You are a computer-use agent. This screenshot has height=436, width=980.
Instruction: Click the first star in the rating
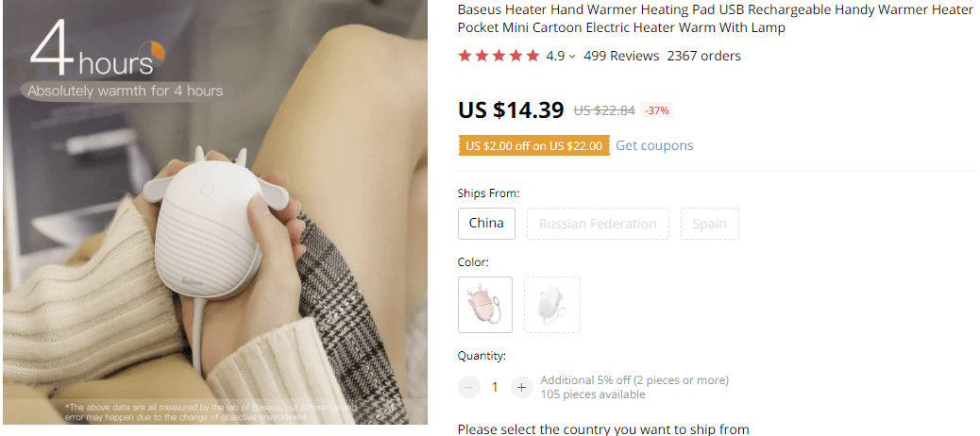(x=465, y=57)
